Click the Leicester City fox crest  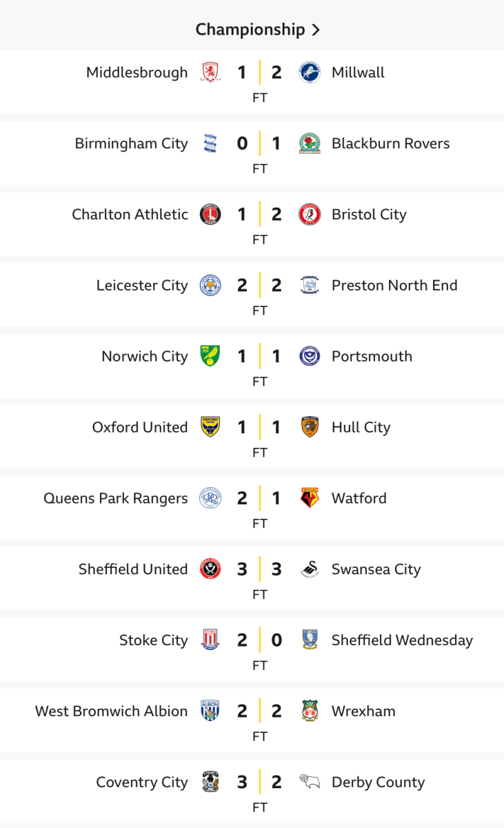tap(210, 286)
